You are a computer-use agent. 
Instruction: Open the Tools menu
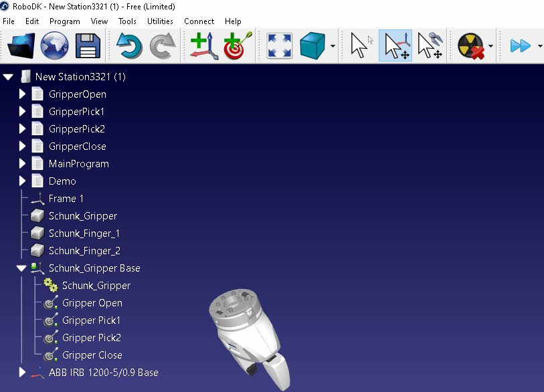(127, 21)
